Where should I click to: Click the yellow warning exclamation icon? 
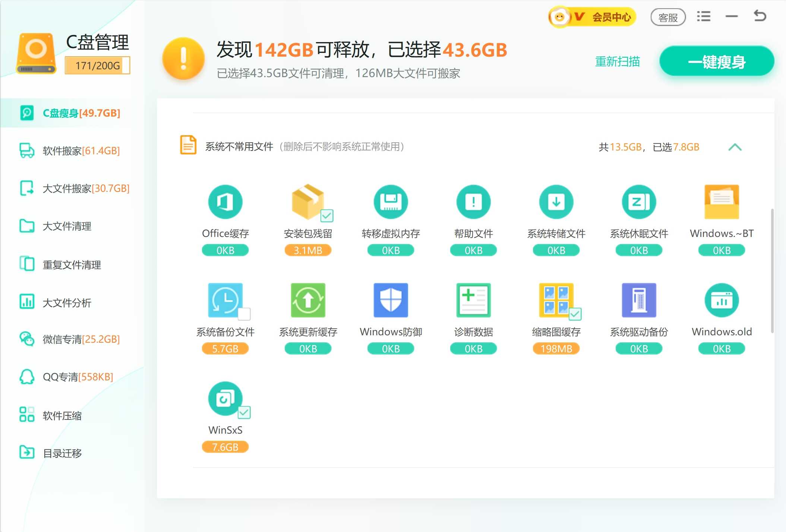point(183,58)
